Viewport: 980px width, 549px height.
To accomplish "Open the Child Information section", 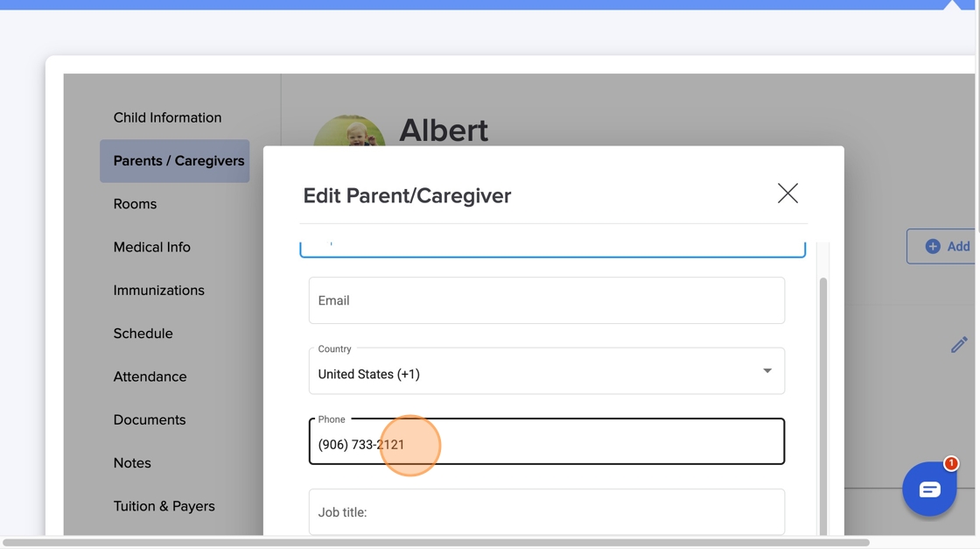I will point(167,117).
